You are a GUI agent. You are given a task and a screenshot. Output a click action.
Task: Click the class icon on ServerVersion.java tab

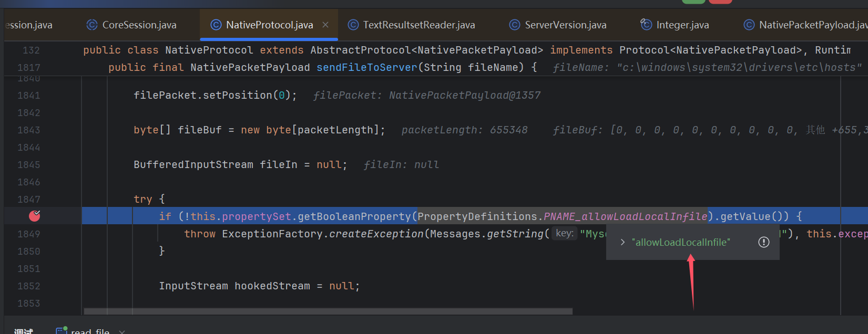[x=515, y=25]
